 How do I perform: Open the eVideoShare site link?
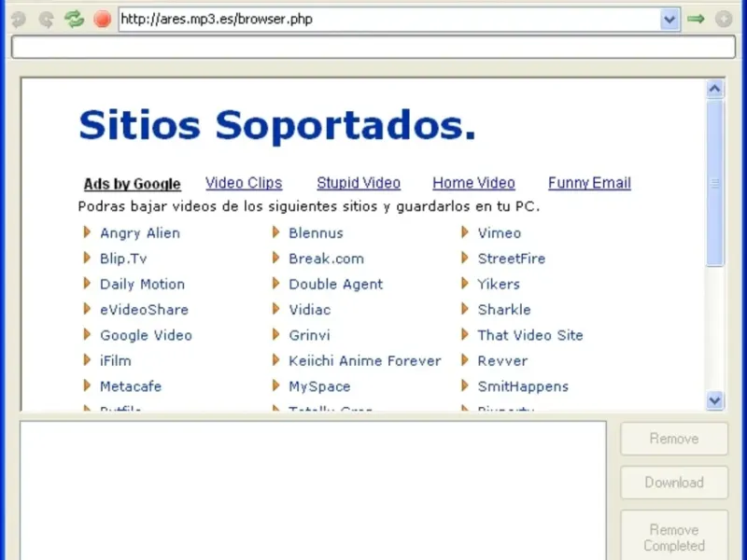point(144,310)
